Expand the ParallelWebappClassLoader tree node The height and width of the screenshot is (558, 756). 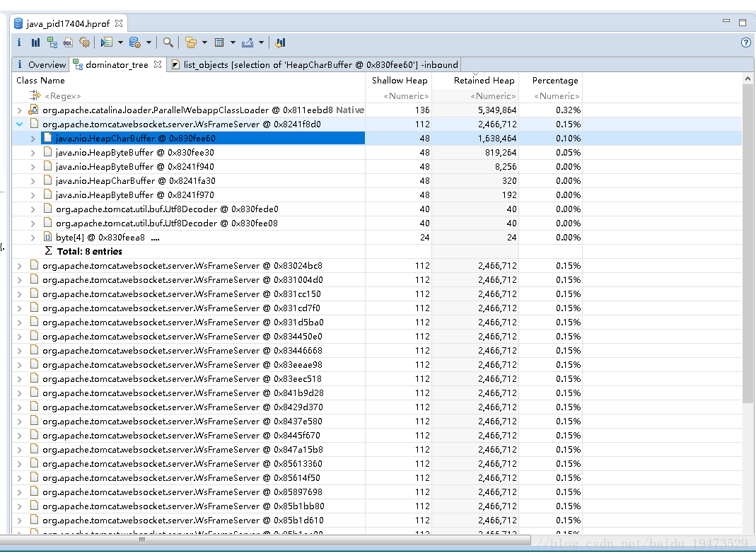point(18,110)
